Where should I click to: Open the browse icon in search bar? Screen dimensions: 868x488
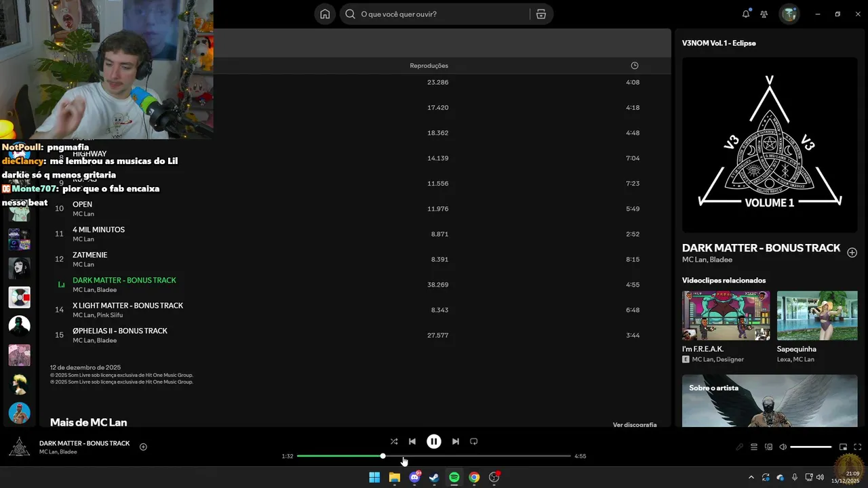[x=540, y=14]
